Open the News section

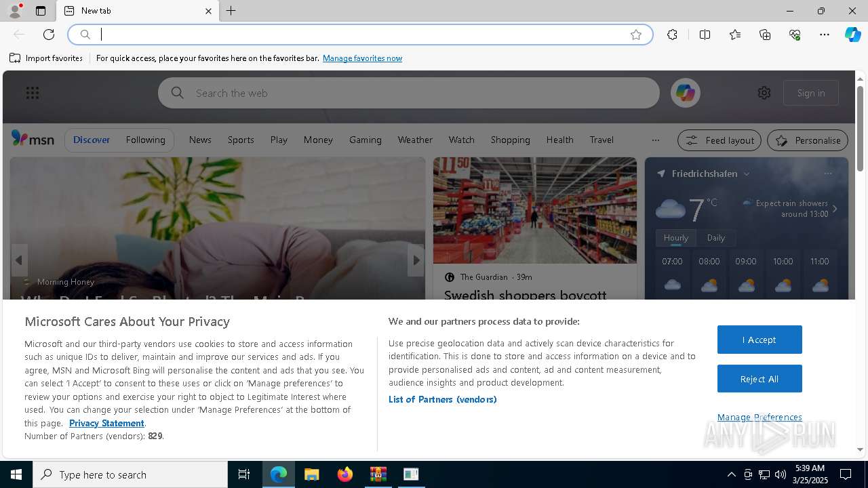click(200, 140)
